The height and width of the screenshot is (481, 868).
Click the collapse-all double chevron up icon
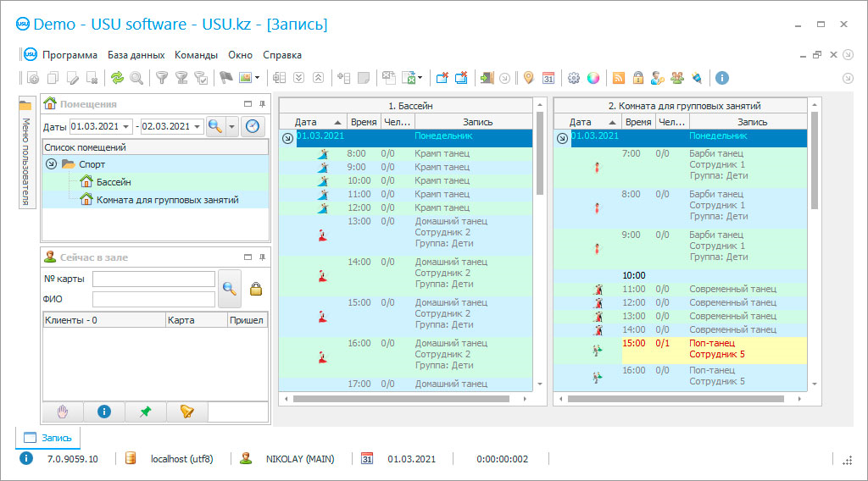319,78
